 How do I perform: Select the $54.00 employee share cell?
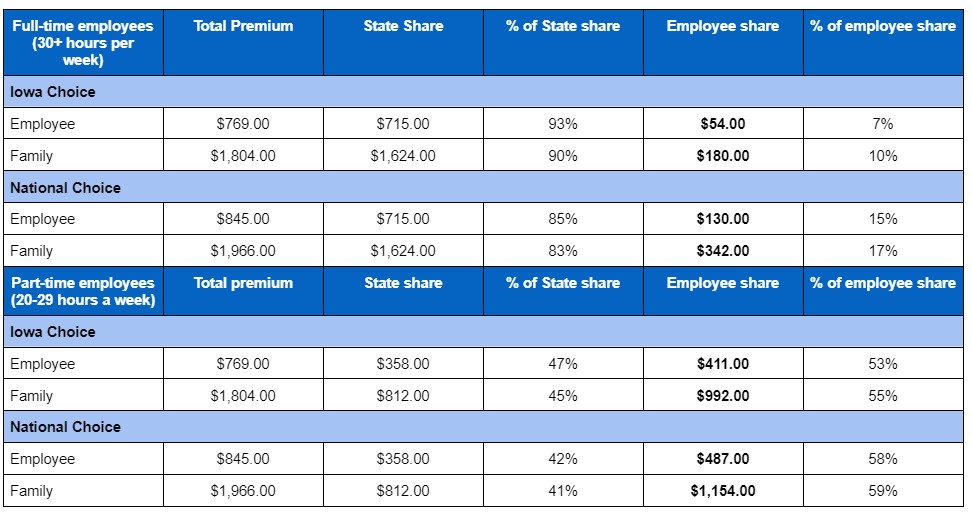click(722, 124)
